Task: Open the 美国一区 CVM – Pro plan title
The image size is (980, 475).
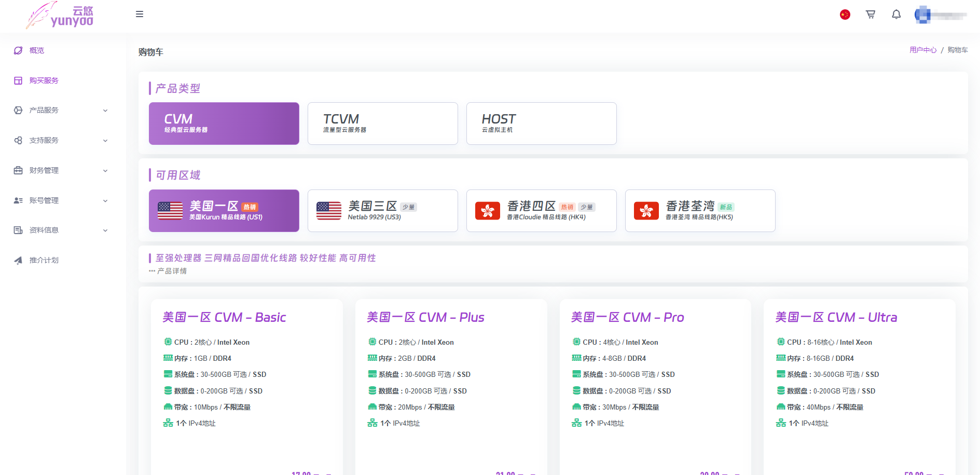Action: coord(628,317)
